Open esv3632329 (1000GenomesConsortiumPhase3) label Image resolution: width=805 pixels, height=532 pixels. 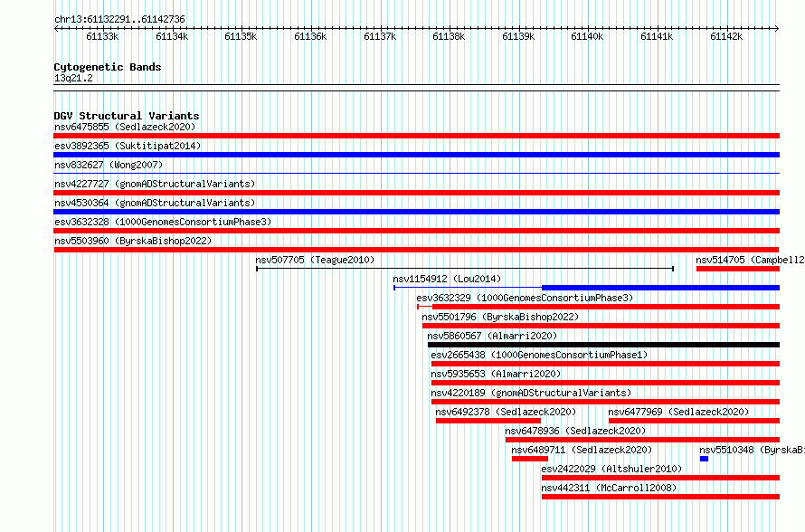(x=525, y=298)
